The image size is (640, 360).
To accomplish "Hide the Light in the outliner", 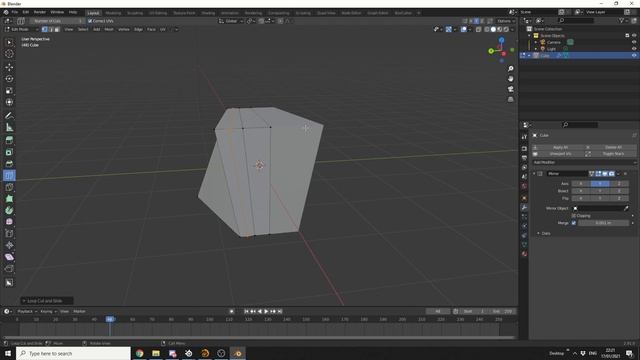I will pyautogui.click(x=634, y=49).
